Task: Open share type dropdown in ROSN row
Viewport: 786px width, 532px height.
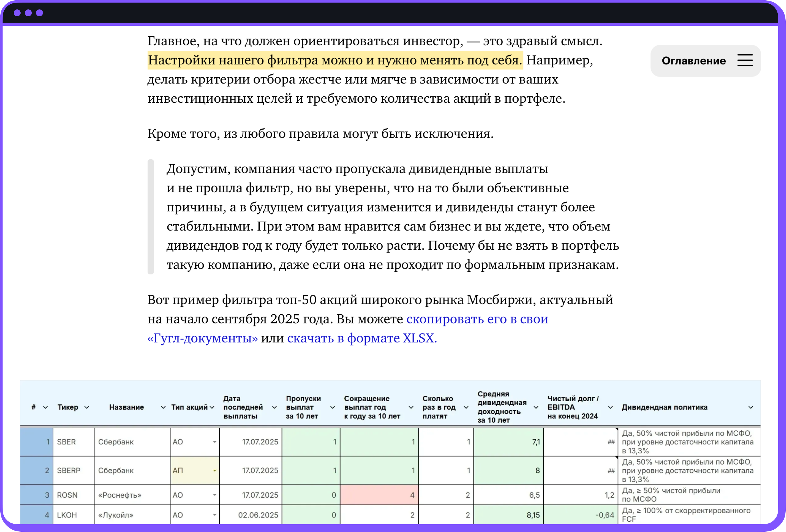Action: click(215, 495)
